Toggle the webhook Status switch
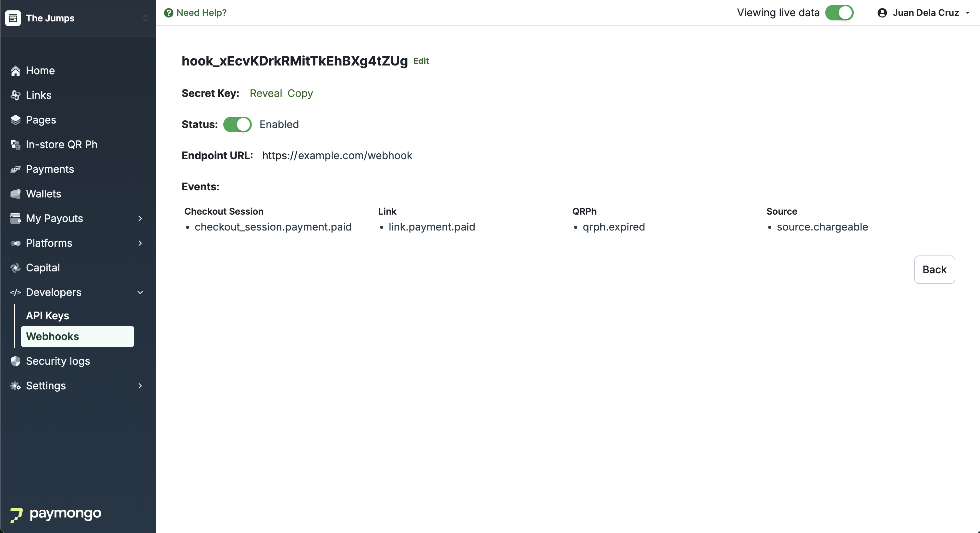The height and width of the screenshot is (533, 980). click(238, 124)
